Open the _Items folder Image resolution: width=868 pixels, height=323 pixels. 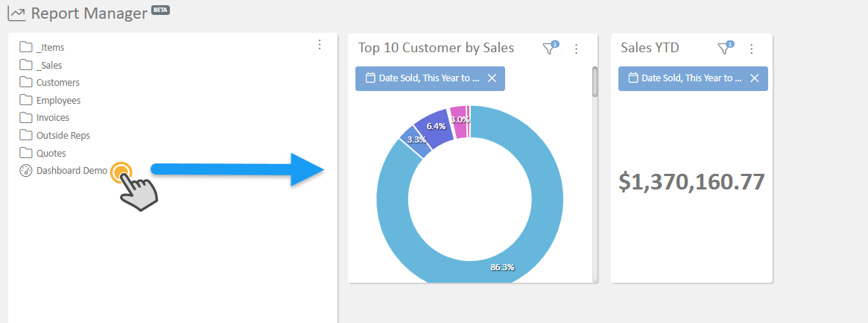pos(50,48)
